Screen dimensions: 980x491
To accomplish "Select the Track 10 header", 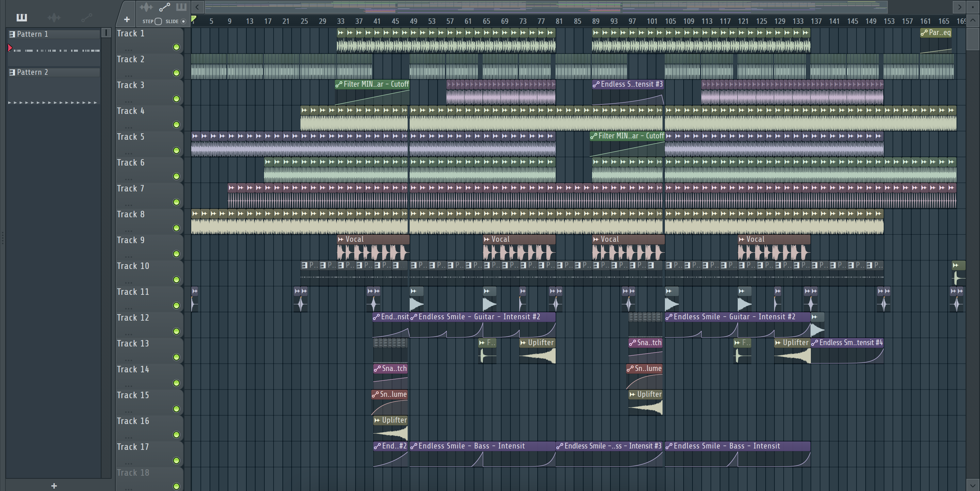I will click(x=149, y=273).
